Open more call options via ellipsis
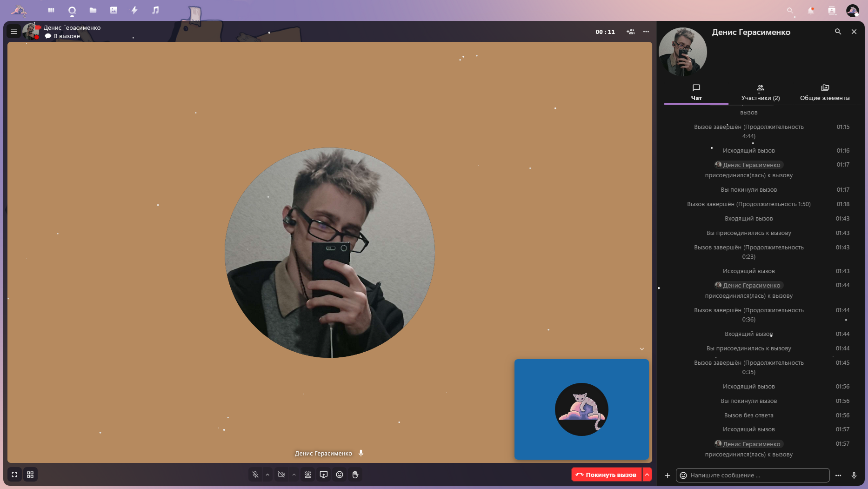868x489 pixels. point(646,32)
